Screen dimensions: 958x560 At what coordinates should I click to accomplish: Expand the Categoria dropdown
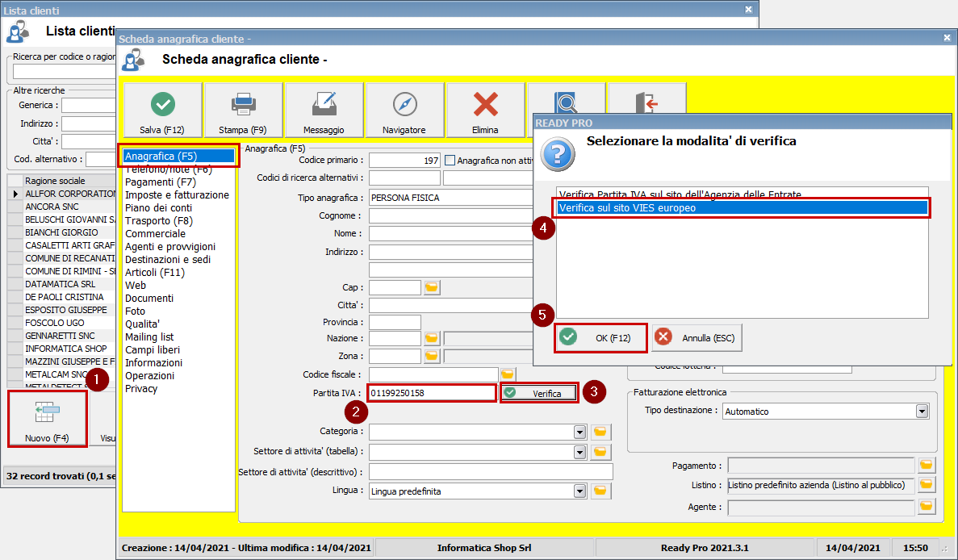[579, 433]
